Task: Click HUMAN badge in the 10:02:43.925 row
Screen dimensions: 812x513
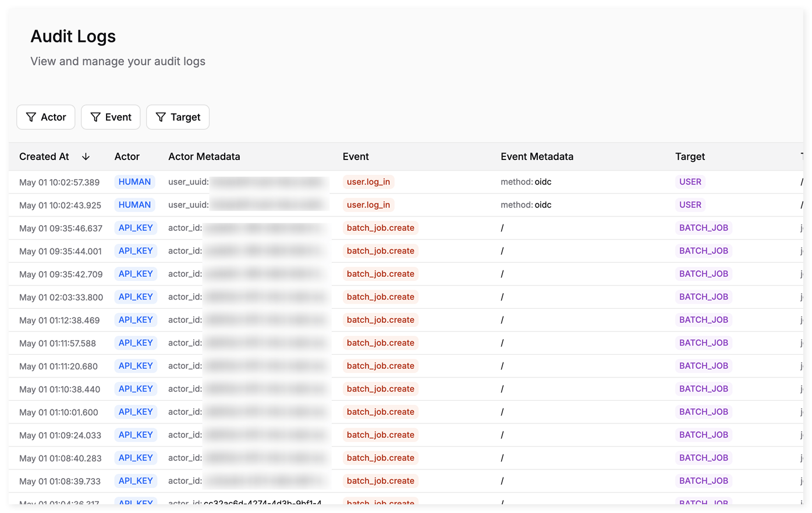Action: pos(134,205)
